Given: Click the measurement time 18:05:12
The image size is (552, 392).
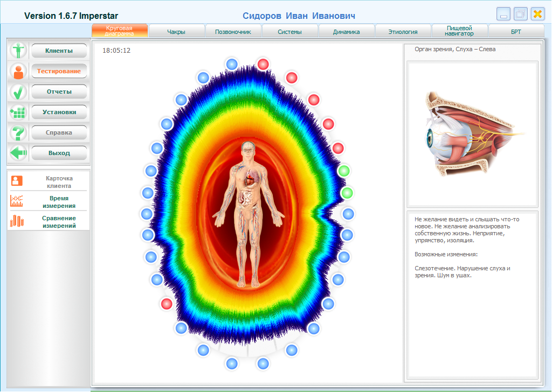Looking at the screenshot, I should tap(116, 51).
